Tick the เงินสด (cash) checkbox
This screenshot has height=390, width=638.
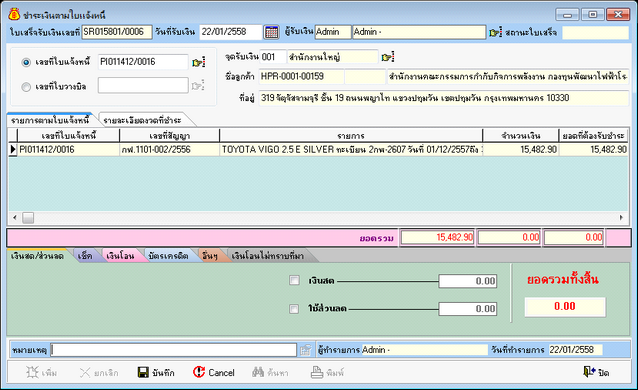[x=294, y=280]
